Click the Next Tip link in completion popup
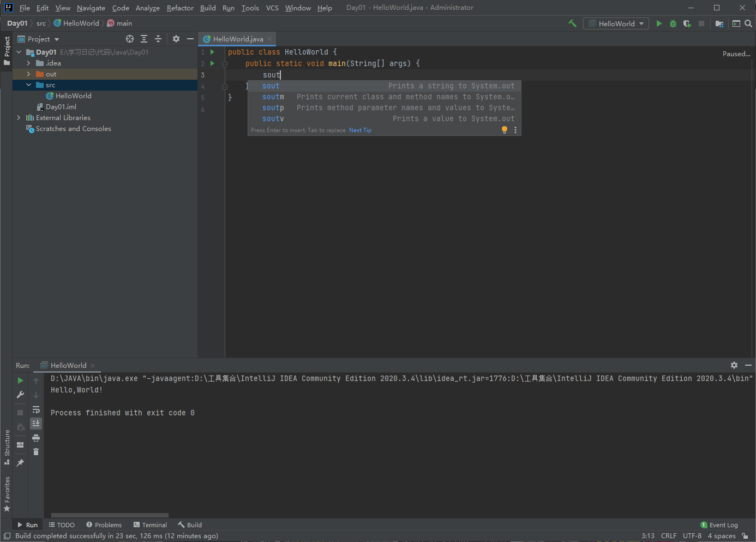The height and width of the screenshot is (542, 756). pyautogui.click(x=360, y=130)
